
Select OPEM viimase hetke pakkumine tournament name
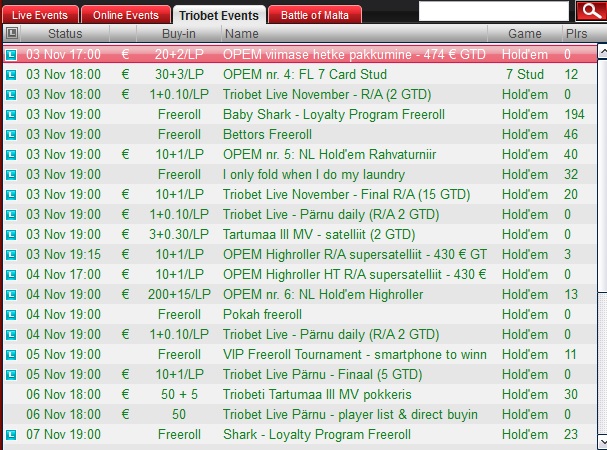click(354, 54)
